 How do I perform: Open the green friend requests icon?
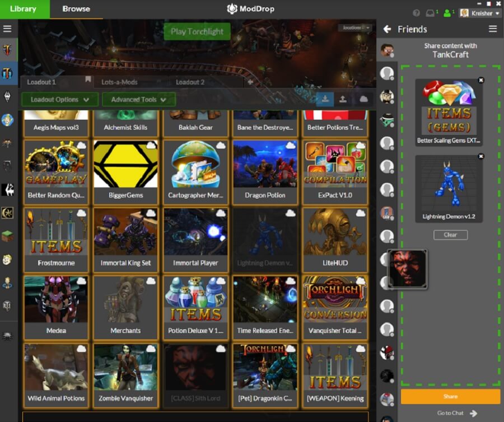[447, 13]
